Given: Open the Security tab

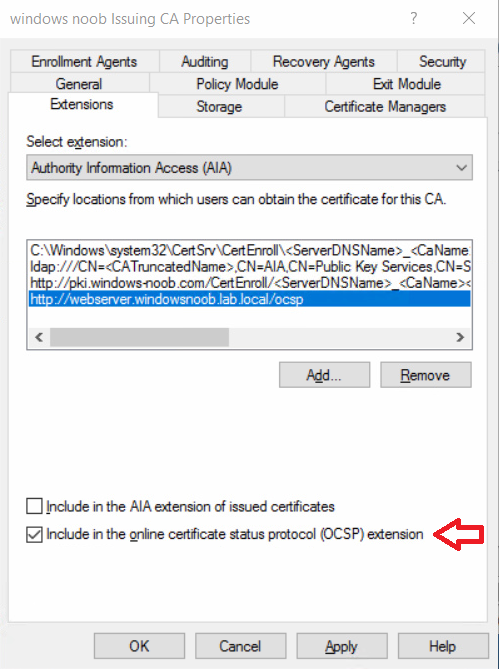Looking at the screenshot, I should (x=442, y=61).
